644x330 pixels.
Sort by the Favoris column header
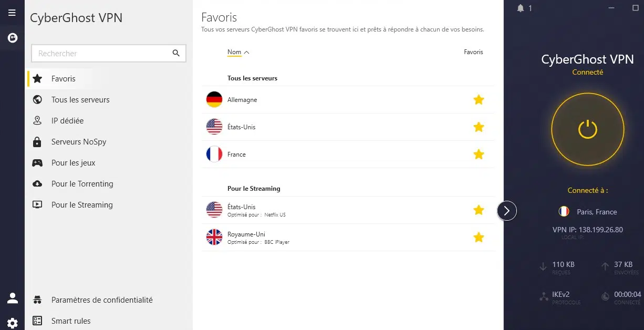click(x=473, y=52)
